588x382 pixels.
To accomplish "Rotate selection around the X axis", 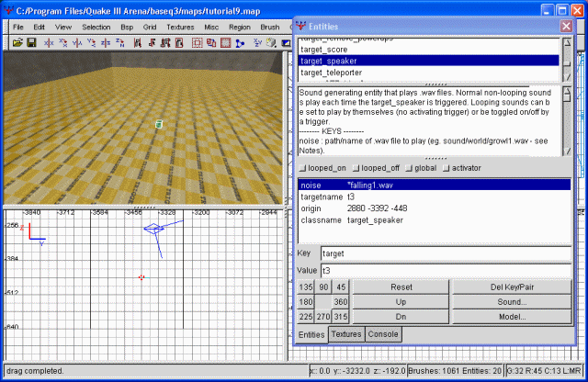I will coord(63,43).
